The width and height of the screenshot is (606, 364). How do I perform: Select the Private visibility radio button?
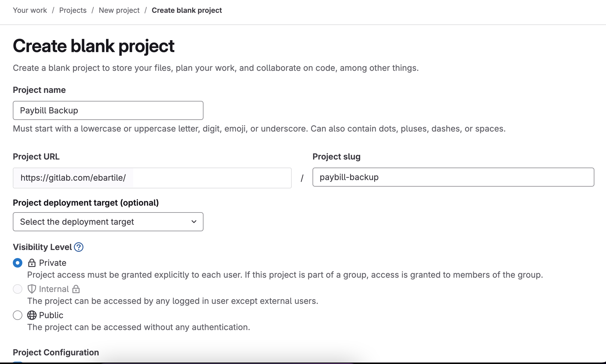pos(18,263)
